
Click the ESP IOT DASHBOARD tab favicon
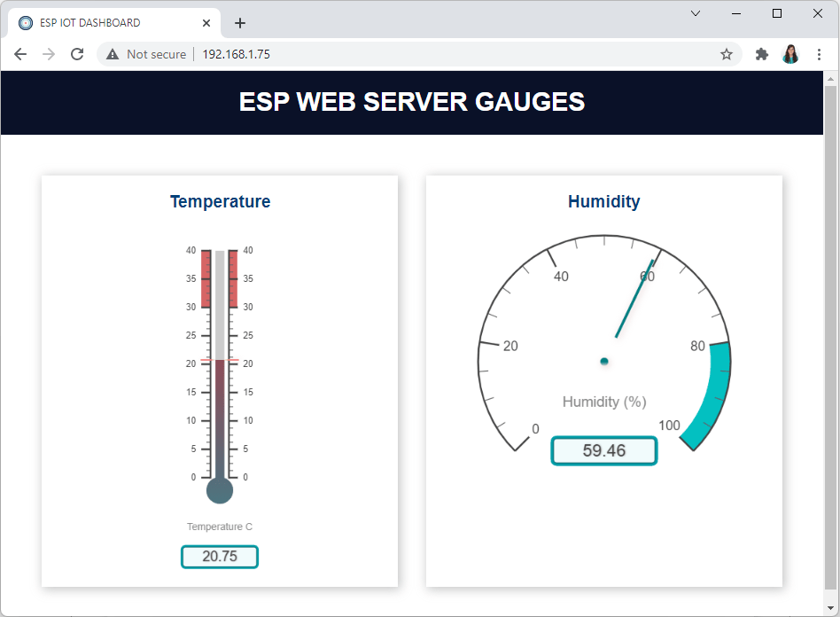25,22
